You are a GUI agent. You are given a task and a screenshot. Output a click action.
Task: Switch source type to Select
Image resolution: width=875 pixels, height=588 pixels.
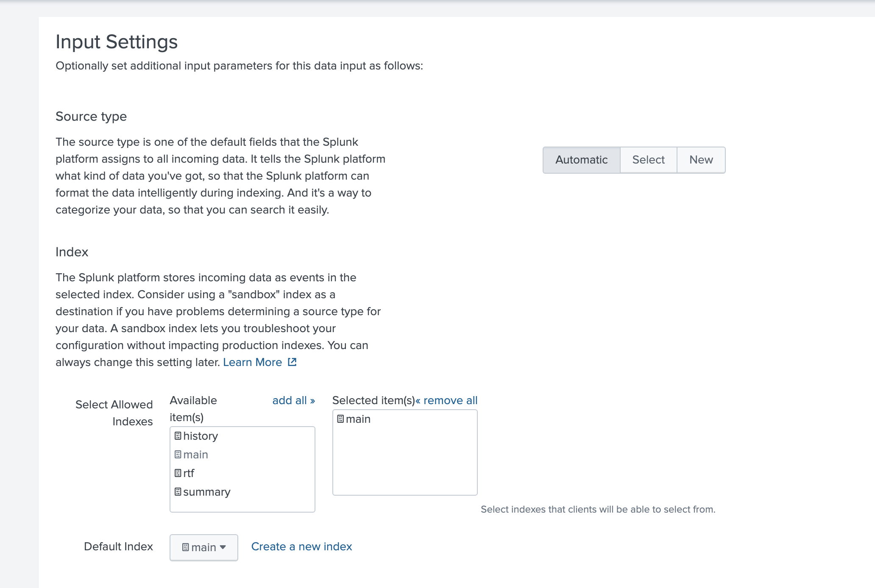click(x=648, y=160)
